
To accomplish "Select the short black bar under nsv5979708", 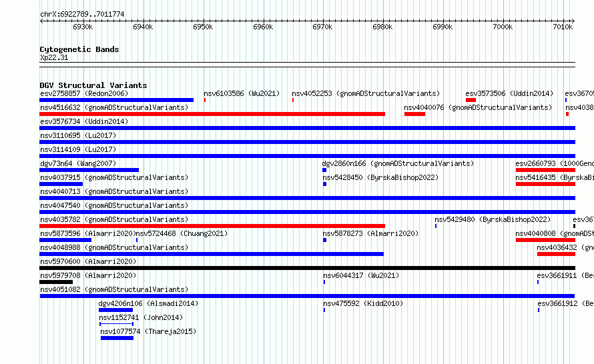I will click(56, 282).
